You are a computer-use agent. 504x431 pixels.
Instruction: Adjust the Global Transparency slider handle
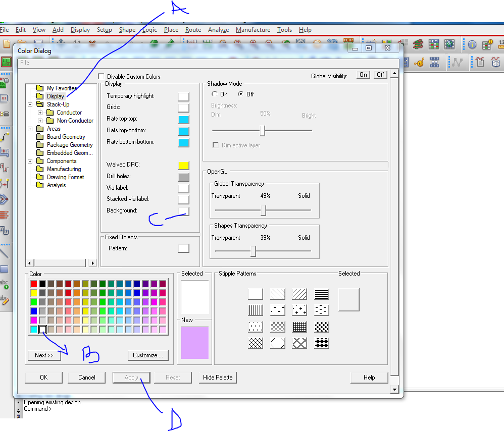pyautogui.click(x=264, y=210)
